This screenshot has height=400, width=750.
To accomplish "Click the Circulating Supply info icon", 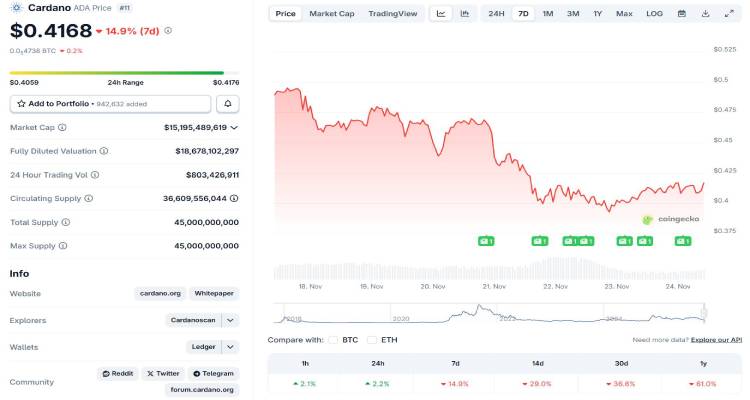I will pos(88,198).
